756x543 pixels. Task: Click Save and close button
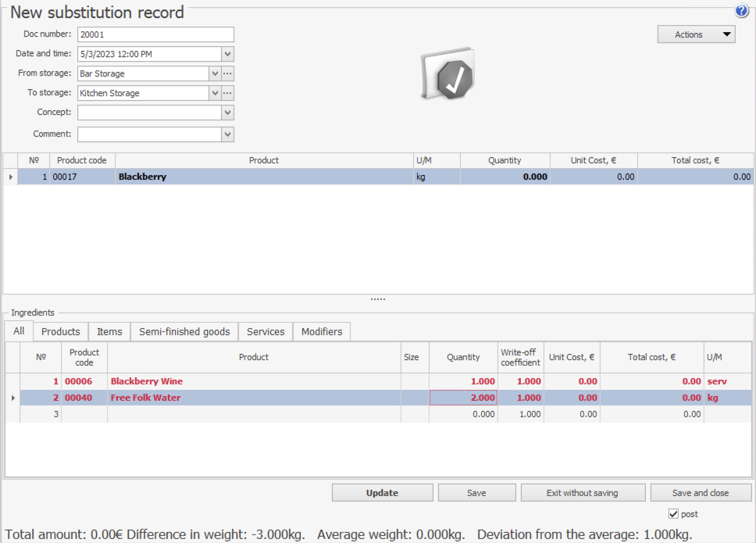tap(701, 493)
